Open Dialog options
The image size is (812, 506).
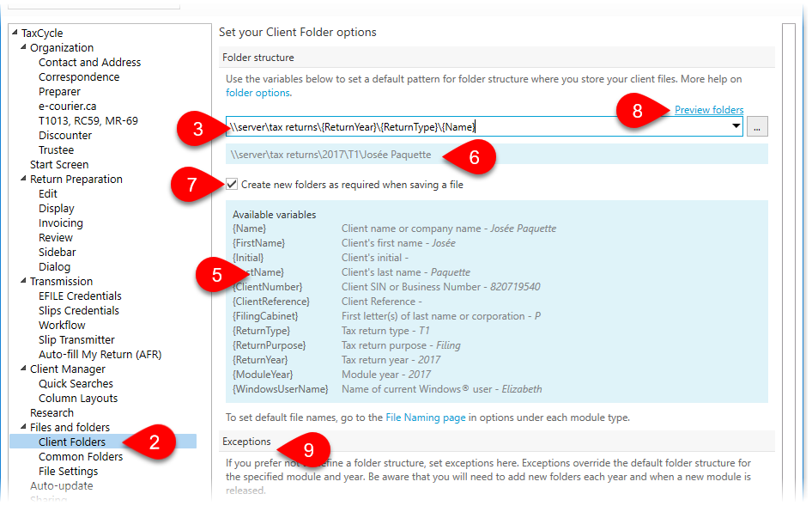[x=54, y=267]
